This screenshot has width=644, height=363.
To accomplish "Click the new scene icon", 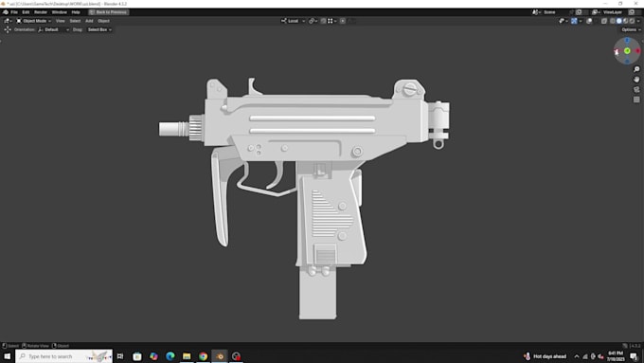I will point(579,12).
